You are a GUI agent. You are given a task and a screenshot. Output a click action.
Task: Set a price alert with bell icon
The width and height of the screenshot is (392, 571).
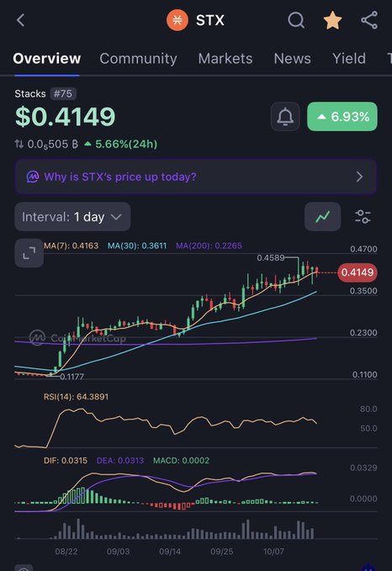tap(285, 117)
